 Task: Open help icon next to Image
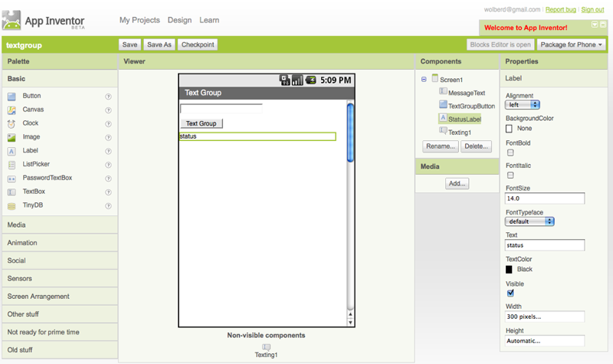108,138
